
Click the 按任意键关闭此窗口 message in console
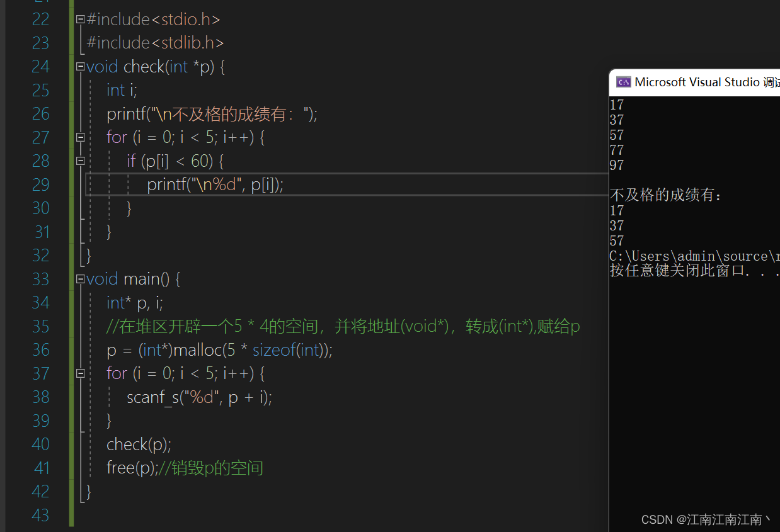694,271
